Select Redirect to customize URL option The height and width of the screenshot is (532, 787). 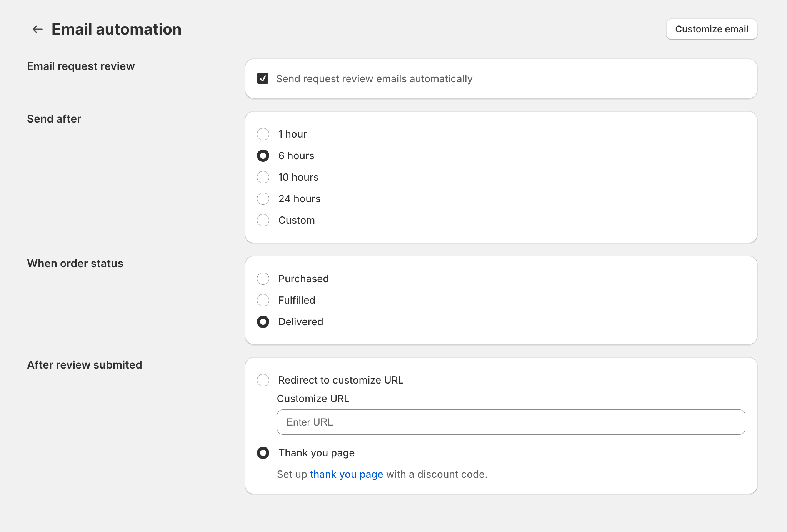click(x=263, y=380)
